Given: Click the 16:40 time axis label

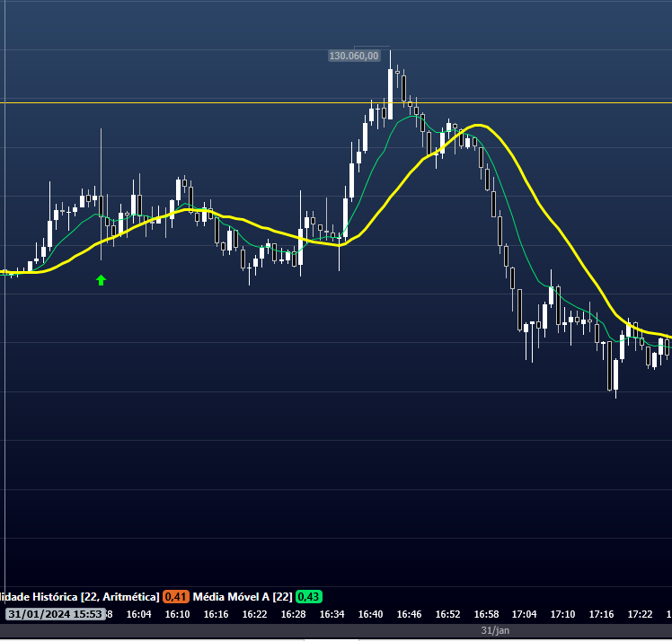Looking at the screenshot, I should pos(370,614).
